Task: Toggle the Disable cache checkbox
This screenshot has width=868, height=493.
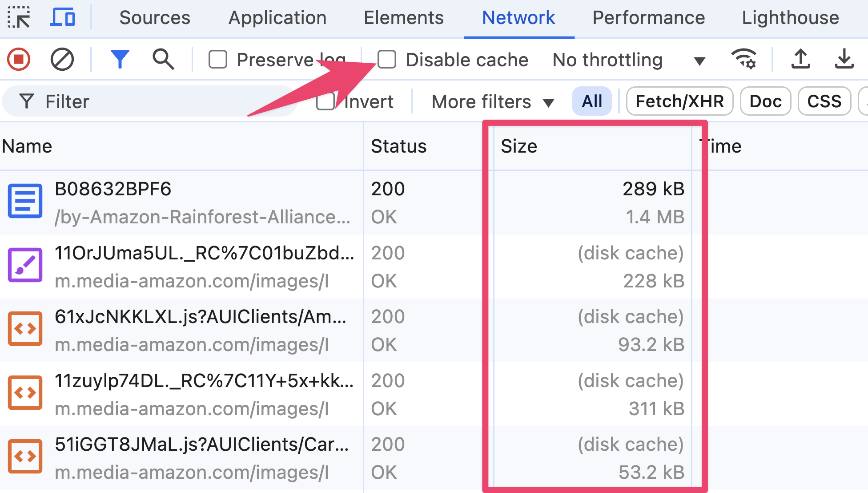Action: [386, 59]
